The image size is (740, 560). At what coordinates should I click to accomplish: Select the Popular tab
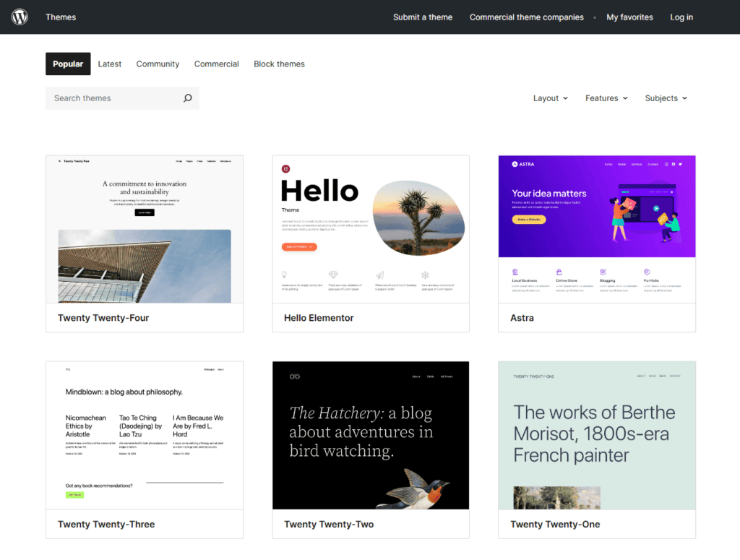(x=68, y=64)
